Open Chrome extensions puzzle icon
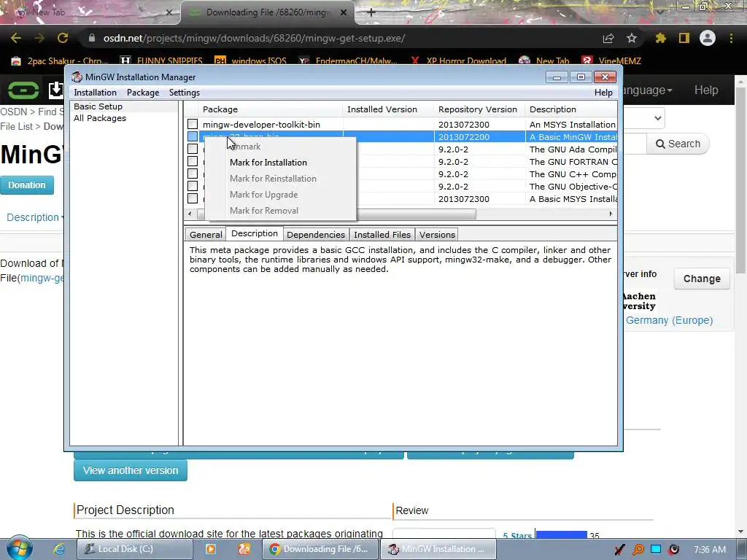 [660, 38]
